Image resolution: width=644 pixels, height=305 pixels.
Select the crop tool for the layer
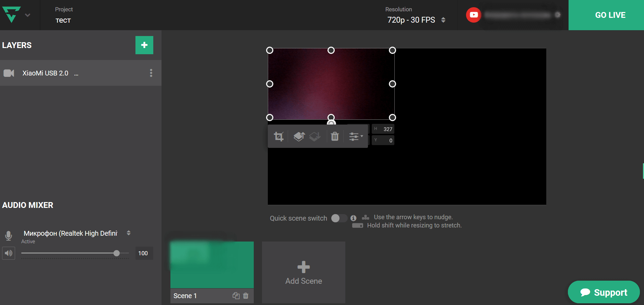click(278, 137)
